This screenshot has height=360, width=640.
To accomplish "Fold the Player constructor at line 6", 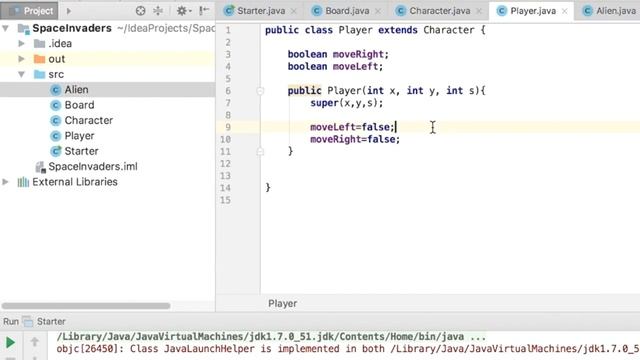I will [260, 91].
